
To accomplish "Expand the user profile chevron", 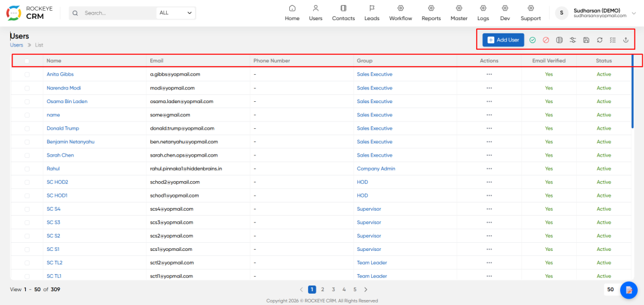I will click(x=634, y=13).
